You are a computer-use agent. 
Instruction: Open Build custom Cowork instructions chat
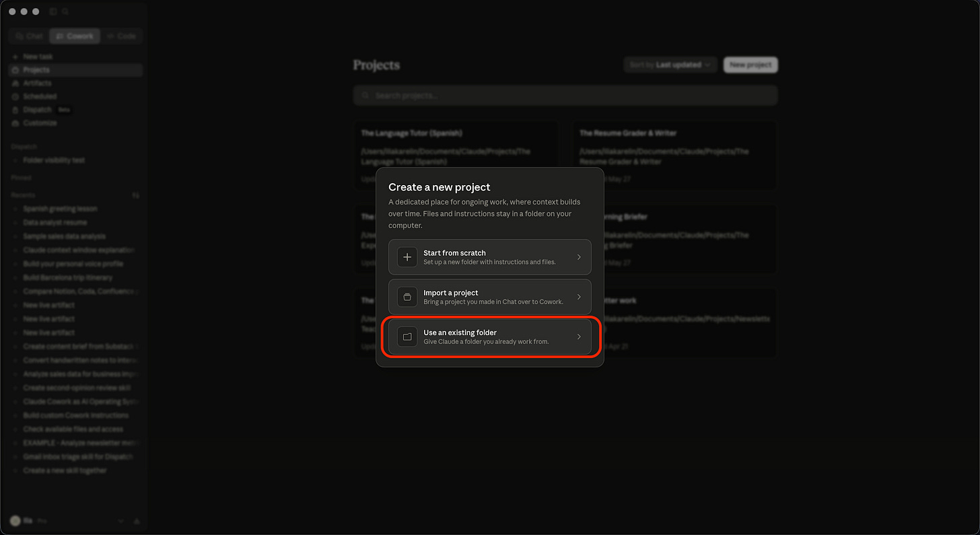[x=75, y=415]
